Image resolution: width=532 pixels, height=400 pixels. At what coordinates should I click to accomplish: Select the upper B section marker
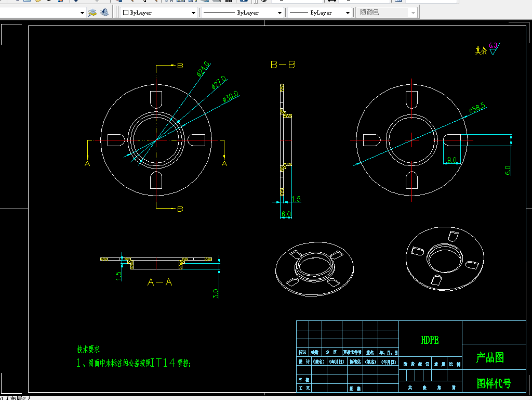(180, 65)
